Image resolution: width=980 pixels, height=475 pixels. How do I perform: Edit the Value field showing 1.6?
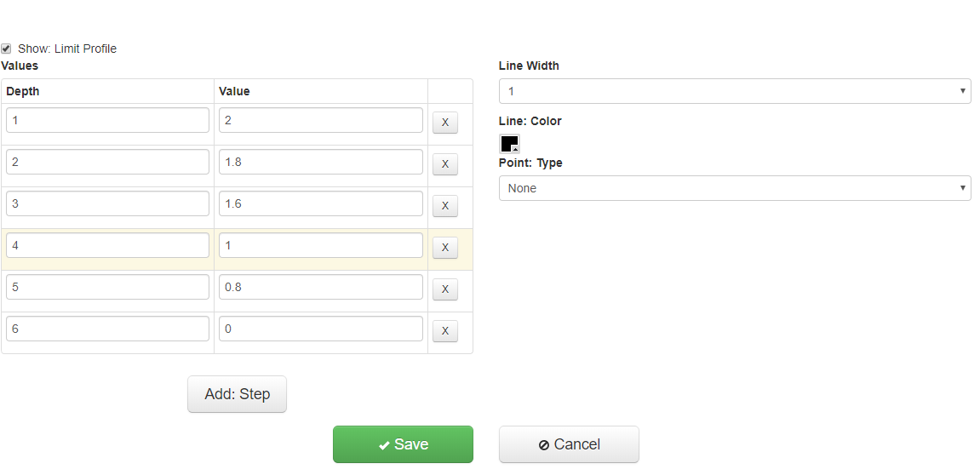(x=320, y=203)
